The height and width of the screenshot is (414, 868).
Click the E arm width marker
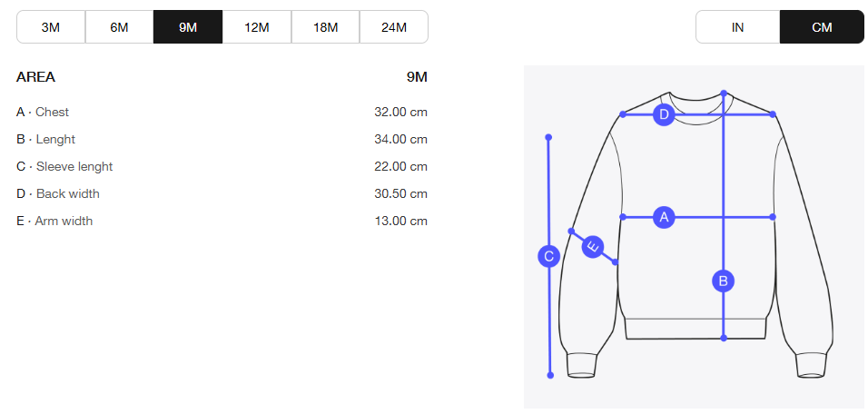593,247
